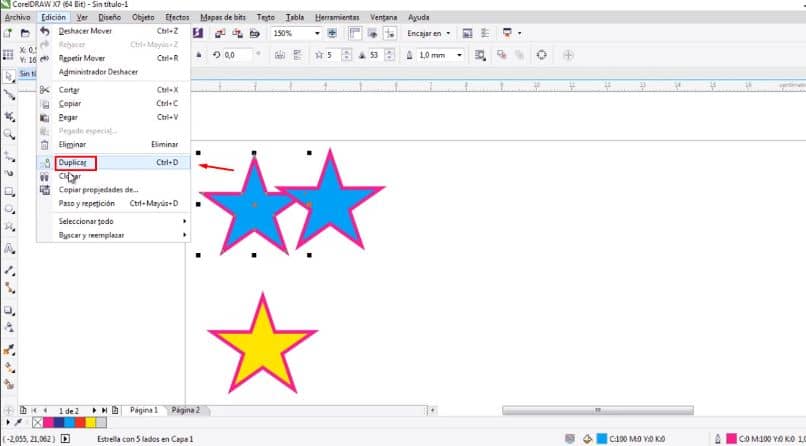
Task: Select the Pick tool in the toolbox
Action: [9, 77]
